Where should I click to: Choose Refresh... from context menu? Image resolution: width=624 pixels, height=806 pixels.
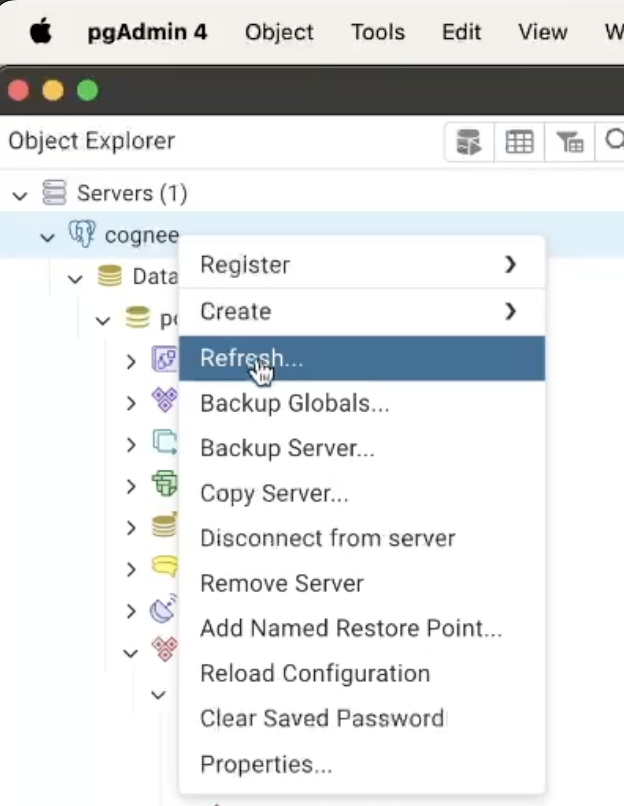(x=361, y=358)
